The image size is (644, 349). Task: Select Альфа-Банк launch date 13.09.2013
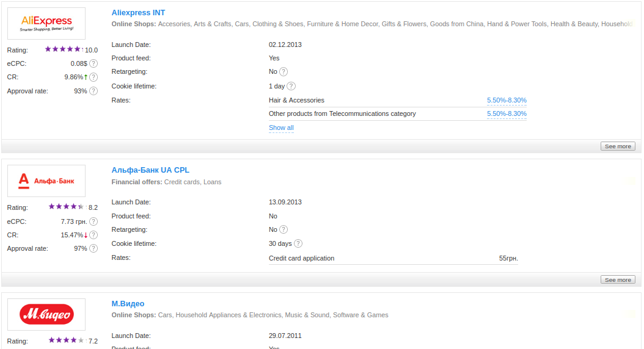tap(285, 202)
